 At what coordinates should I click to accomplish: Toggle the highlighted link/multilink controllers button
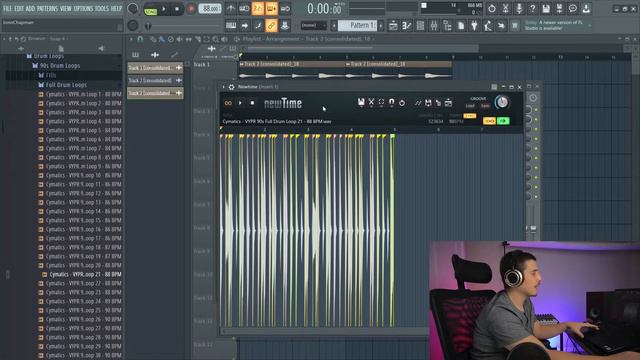point(271,26)
